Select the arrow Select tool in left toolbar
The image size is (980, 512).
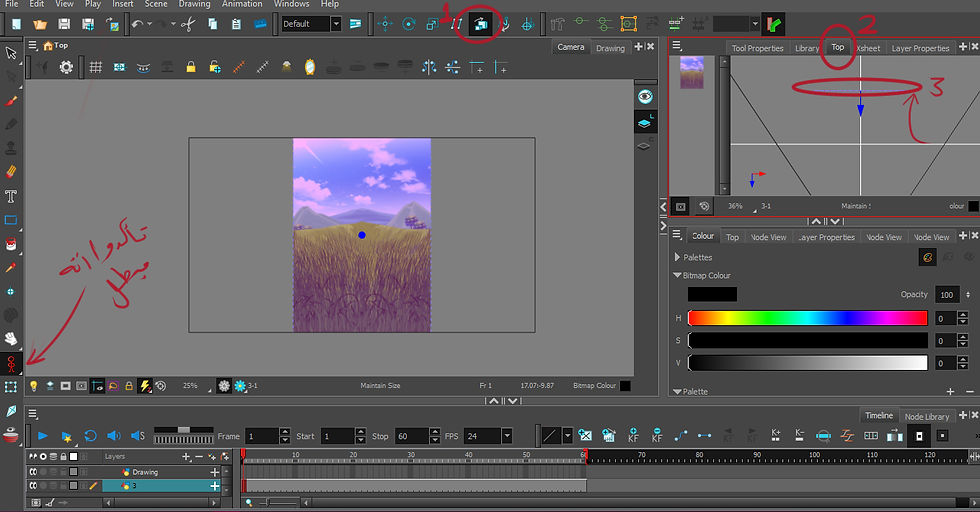[x=11, y=53]
